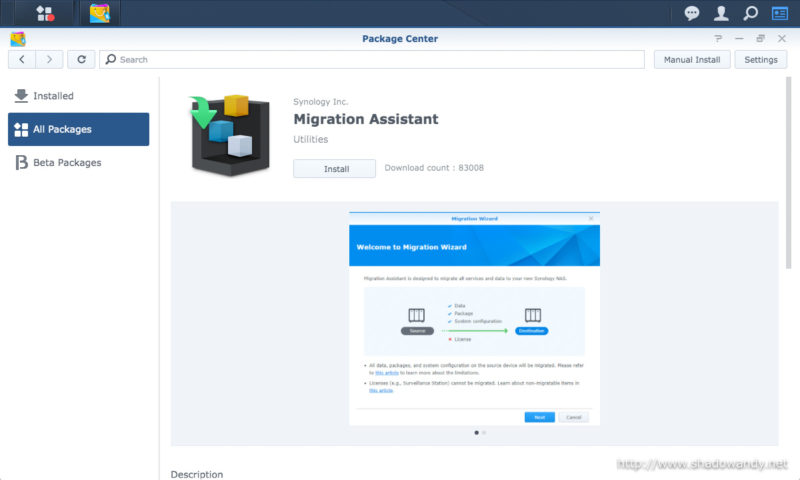Click the Description heading
The image size is (800, 480).
coord(196,474)
